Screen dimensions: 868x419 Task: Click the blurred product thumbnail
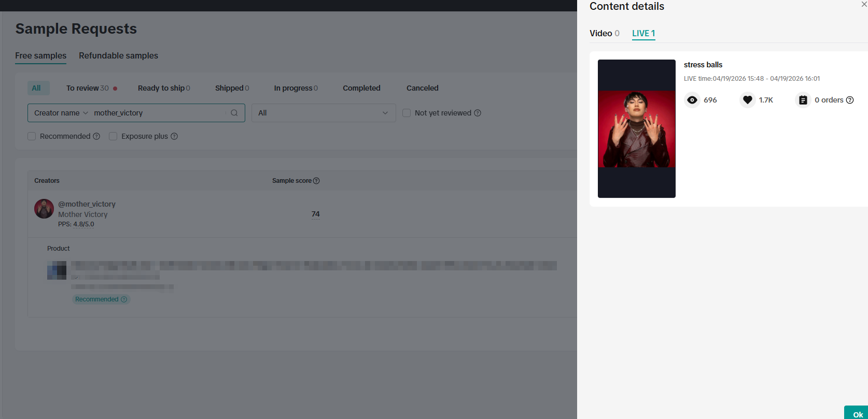(x=57, y=270)
